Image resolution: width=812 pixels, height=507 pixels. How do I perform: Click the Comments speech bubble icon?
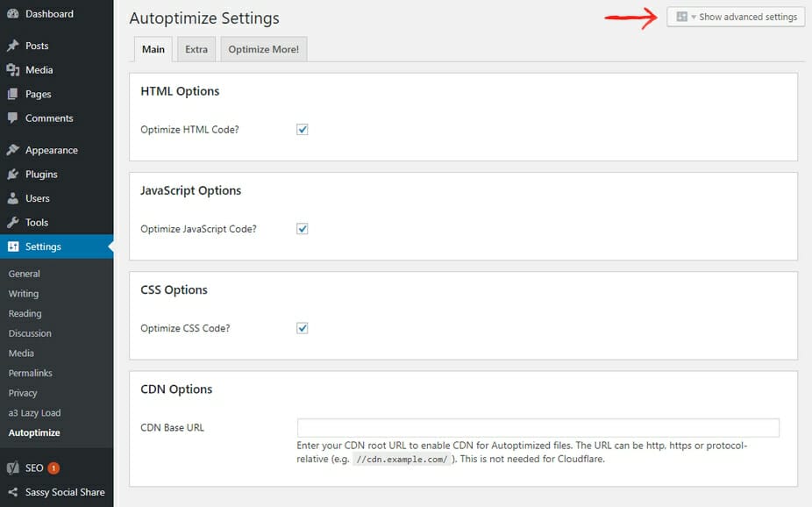pos(12,118)
